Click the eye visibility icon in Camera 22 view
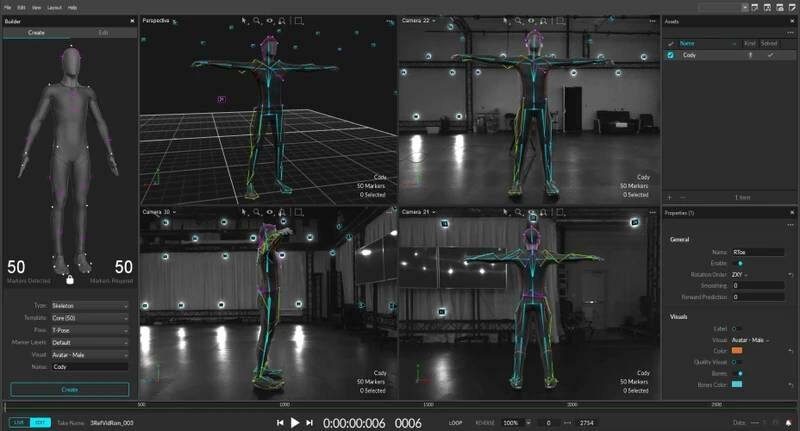This screenshot has height=431, width=800. 529,20
